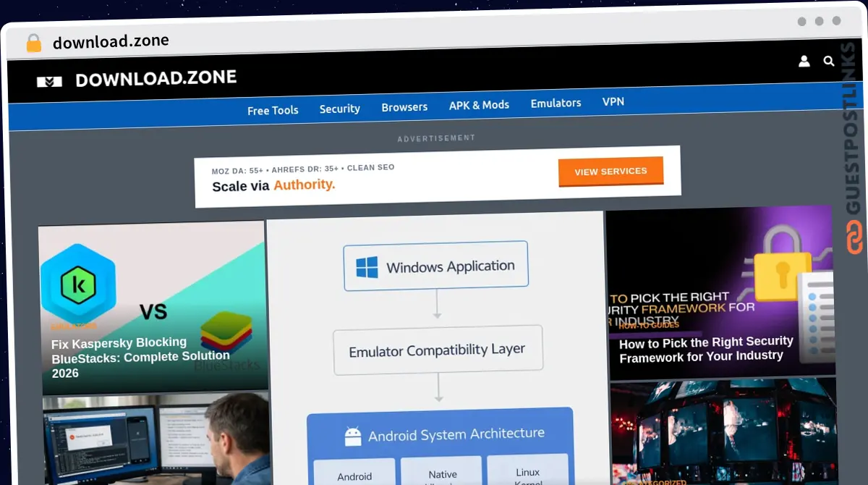The width and height of the screenshot is (868, 485).
Task: Open Fix Kaspersky Blocking BlueStacks article
Action: pos(141,357)
